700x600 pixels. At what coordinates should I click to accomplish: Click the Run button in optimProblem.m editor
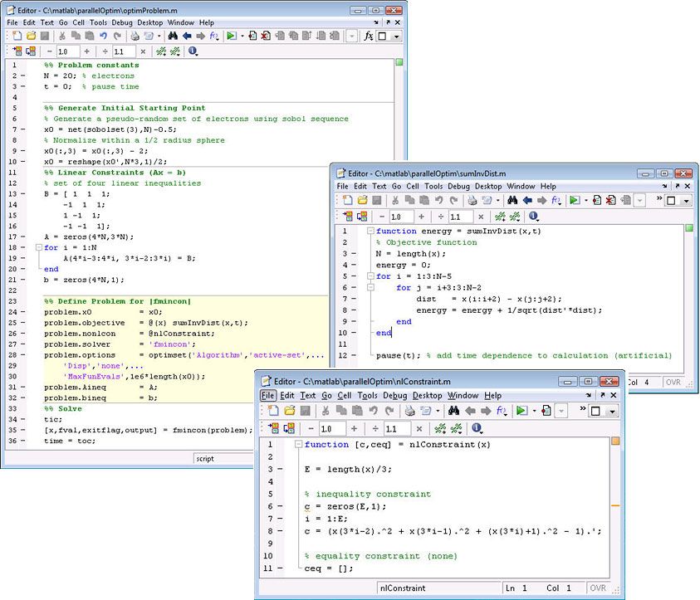(x=229, y=37)
